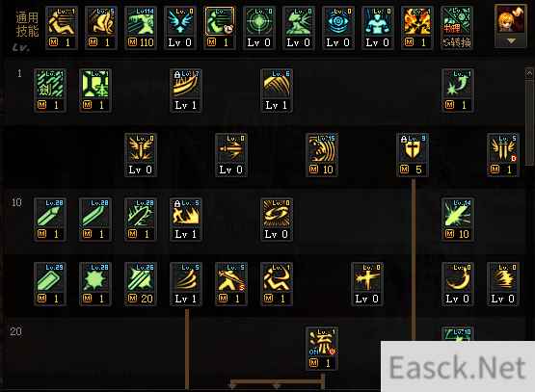Click the scrollbar up arrow
Image resolution: width=535 pixels, height=392 pixels.
(x=529, y=73)
